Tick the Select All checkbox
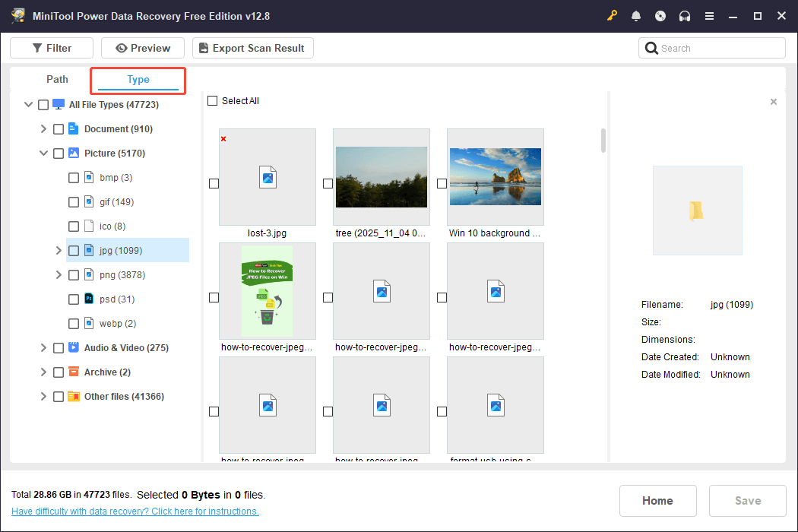The width and height of the screenshot is (798, 532). tap(213, 101)
